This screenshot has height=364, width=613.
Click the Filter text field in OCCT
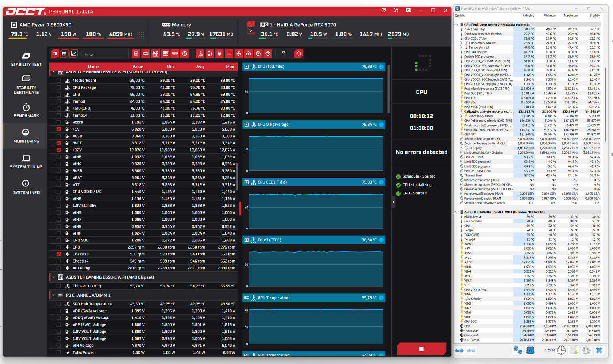105,54
